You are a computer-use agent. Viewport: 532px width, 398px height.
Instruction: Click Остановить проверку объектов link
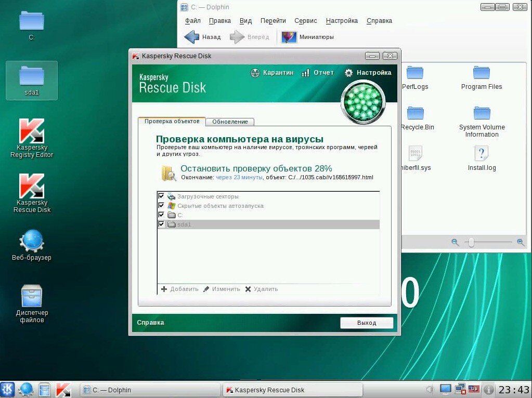coord(256,168)
